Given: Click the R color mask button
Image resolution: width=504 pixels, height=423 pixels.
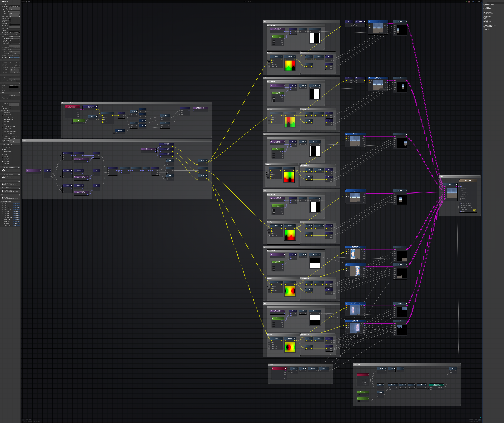Looking at the screenshot, I should point(10,58).
